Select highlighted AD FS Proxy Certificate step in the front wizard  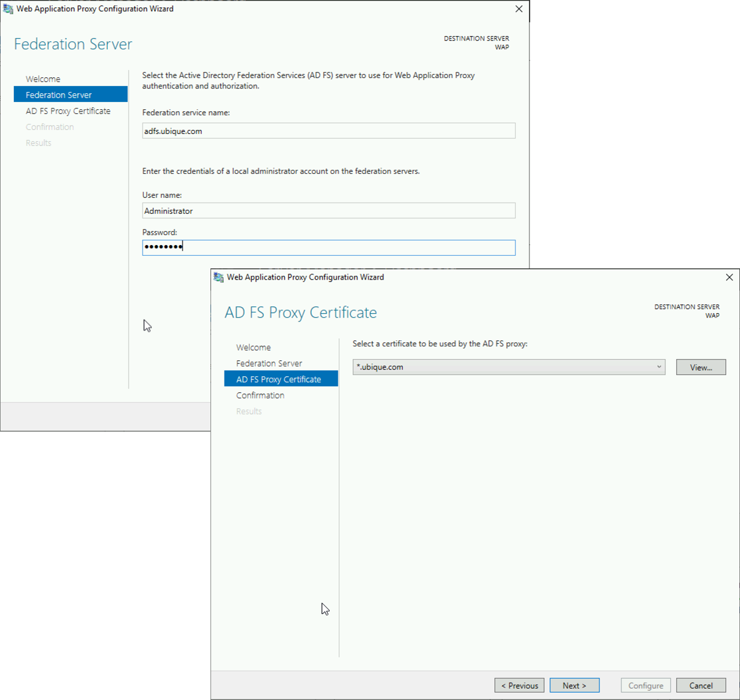[x=281, y=379]
